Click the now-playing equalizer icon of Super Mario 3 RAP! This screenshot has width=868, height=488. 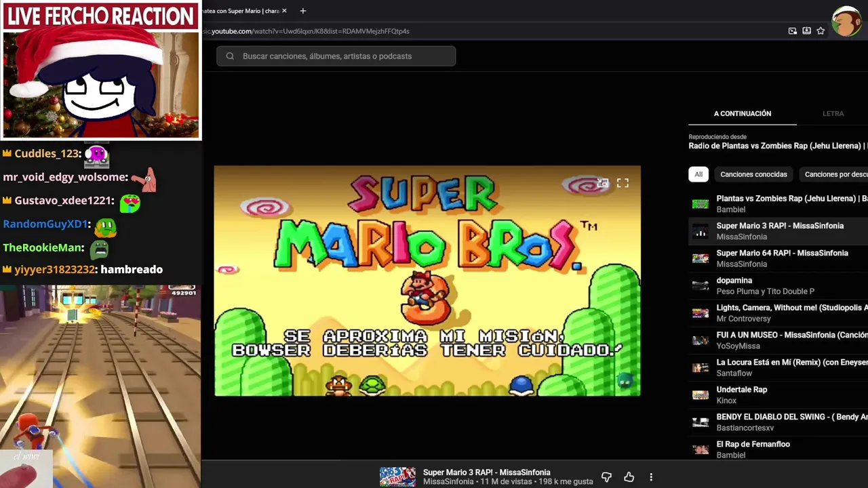click(x=700, y=231)
